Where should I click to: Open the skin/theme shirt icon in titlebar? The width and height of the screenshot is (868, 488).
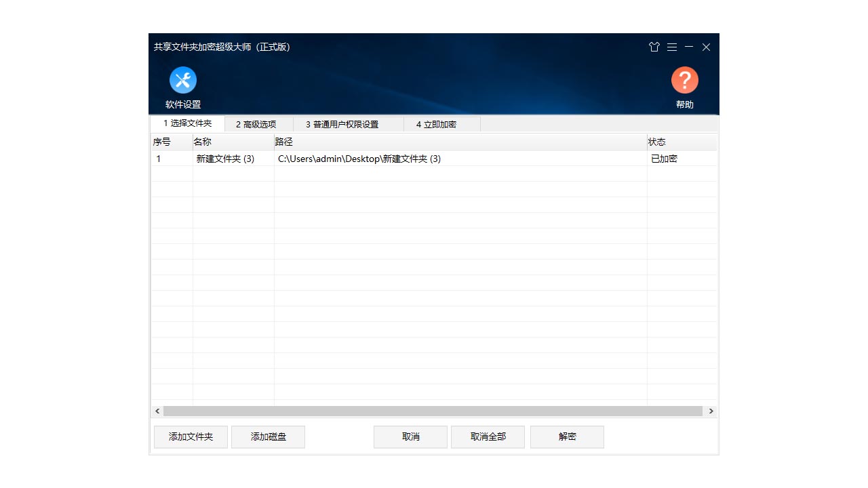[x=654, y=47]
